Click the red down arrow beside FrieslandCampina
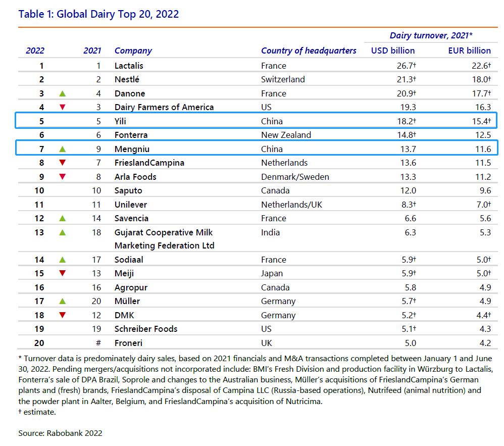 pyautogui.click(x=62, y=163)
